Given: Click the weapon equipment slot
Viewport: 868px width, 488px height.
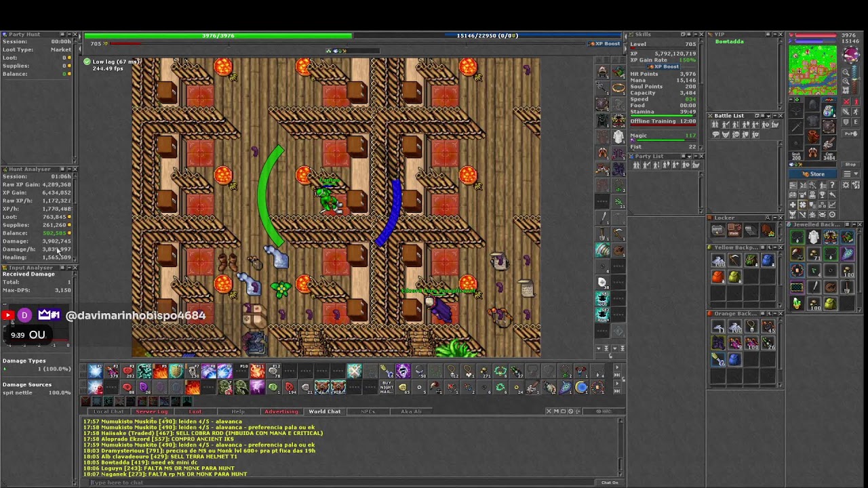Looking at the screenshot, I should [x=796, y=126].
